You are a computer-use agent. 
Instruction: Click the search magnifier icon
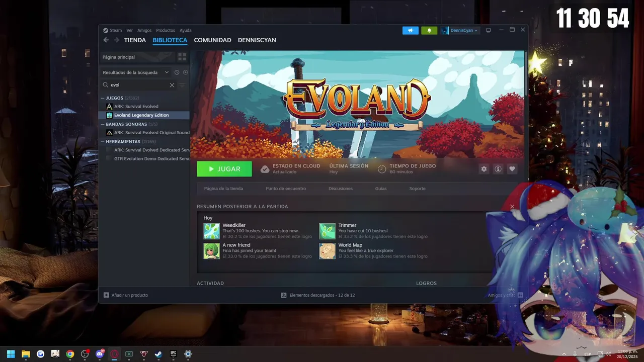pyautogui.click(x=106, y=85)
